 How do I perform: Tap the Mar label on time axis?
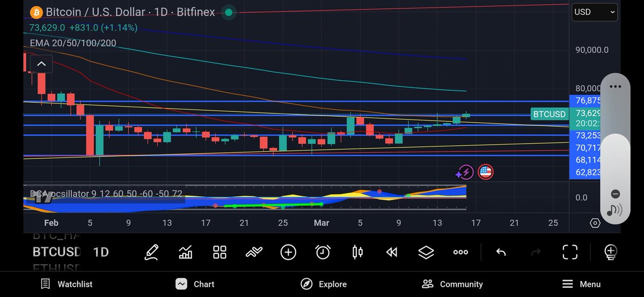pyautogui.click(x=321, y=223)
